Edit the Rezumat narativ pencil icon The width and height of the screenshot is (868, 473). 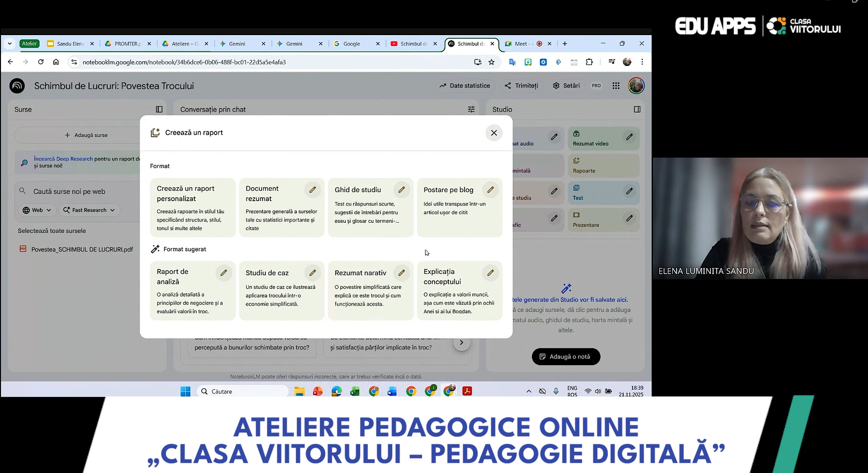click(402, 273)
